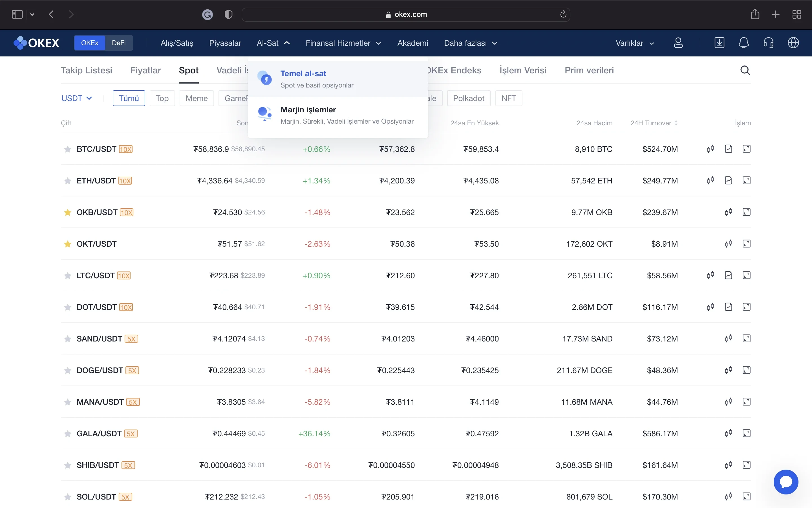Open Safari sidebar options chevron
The image size is (812, 508).
click(x=32, y=14)
